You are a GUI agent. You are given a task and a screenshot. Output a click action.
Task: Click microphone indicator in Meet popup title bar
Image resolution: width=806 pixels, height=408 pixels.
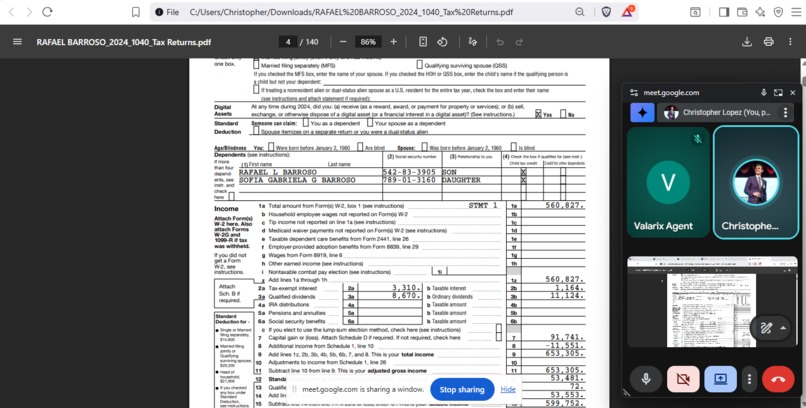point(764,92)
